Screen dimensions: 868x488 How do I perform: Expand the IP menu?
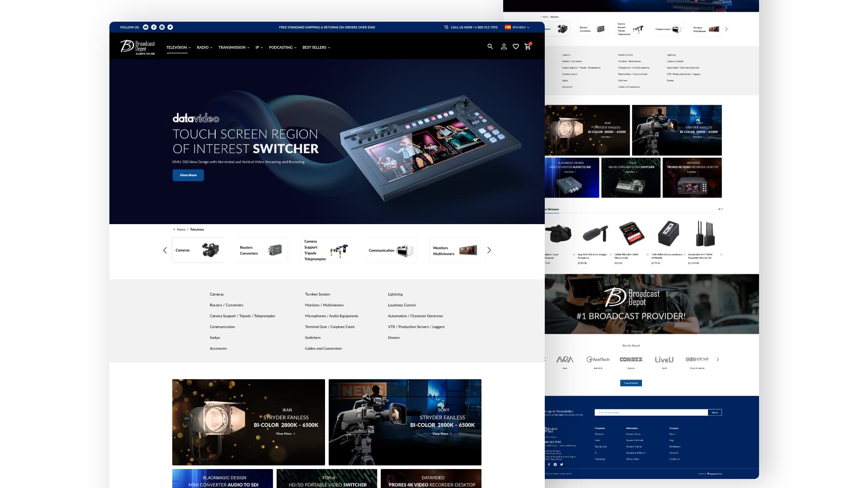point(259,47)
